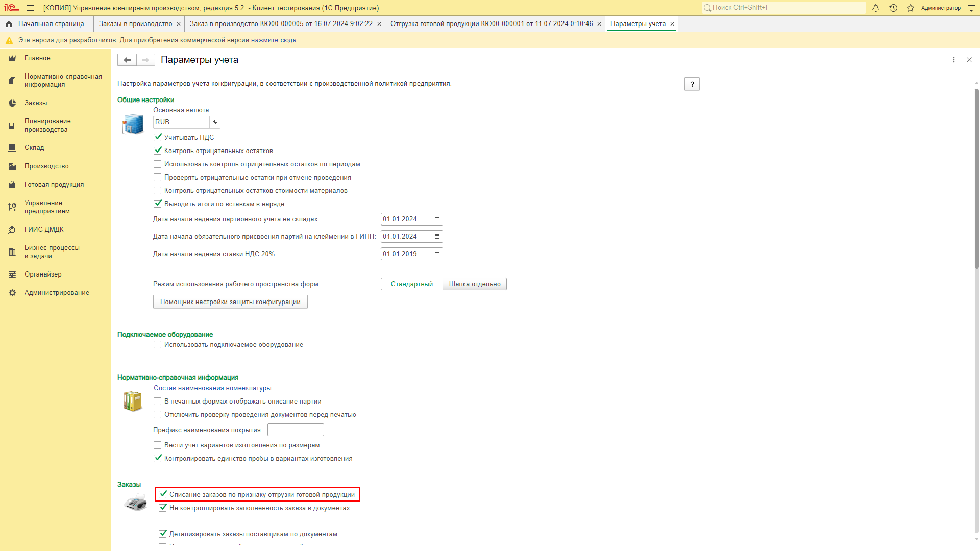980x551 pixels.
Task: Click Помощник настройки защиты конфигурации button
Action: [230, 302]
